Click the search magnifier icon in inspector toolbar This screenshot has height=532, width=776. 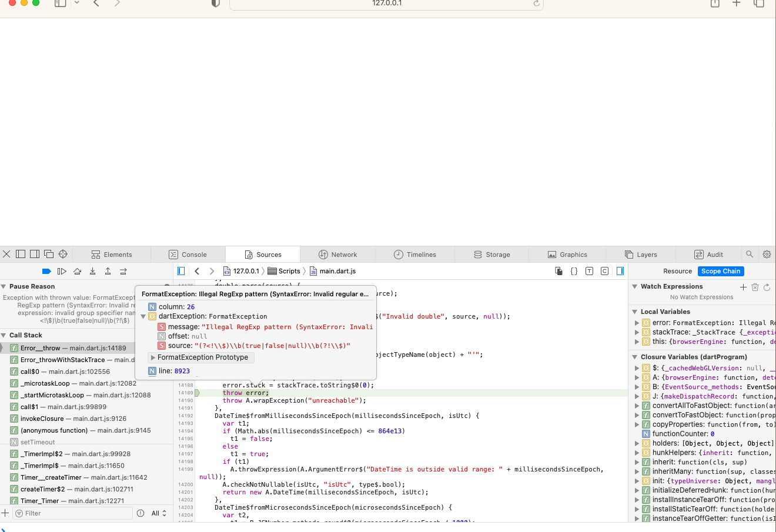[x=749, y=255]
